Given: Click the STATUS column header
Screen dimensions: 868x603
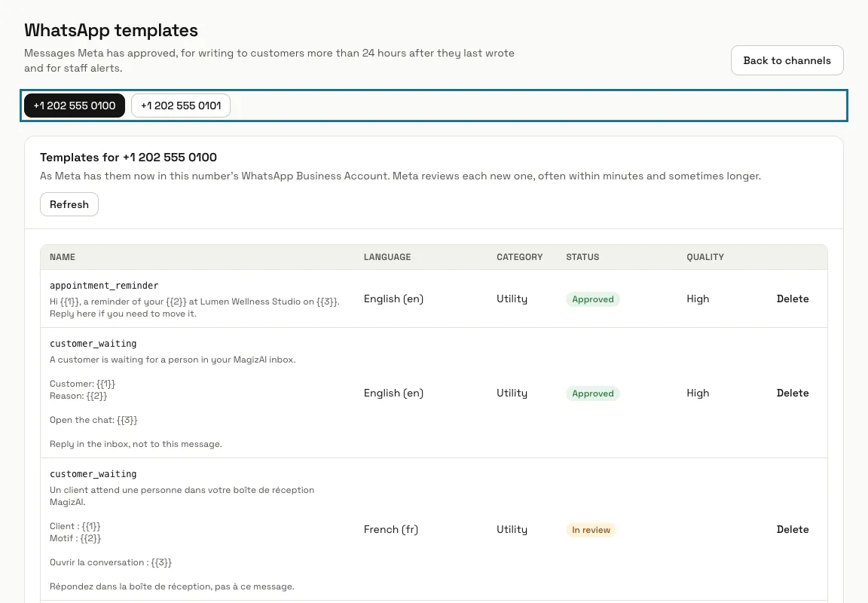Looking at the screenshot, I should pyautogui.click(x=582, y=257).
